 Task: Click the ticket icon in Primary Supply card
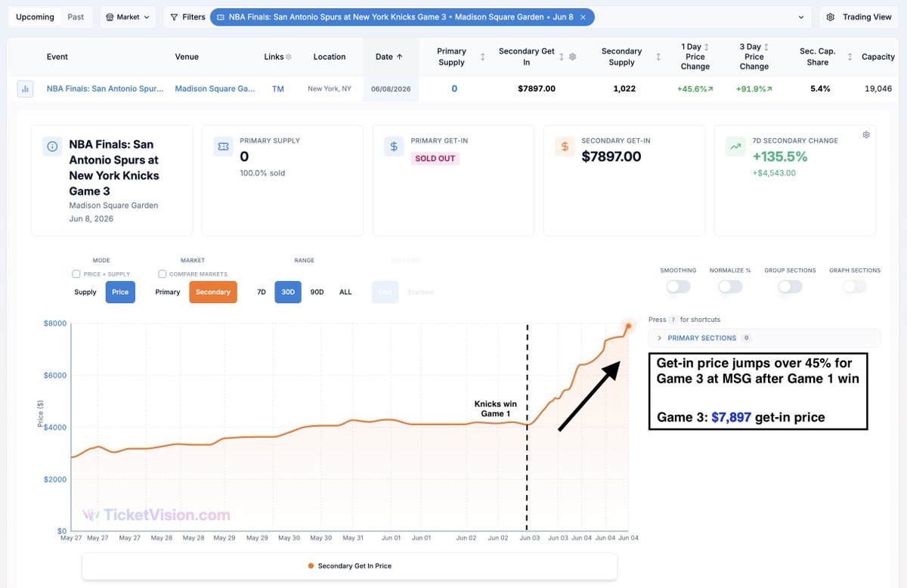[223, 147]
